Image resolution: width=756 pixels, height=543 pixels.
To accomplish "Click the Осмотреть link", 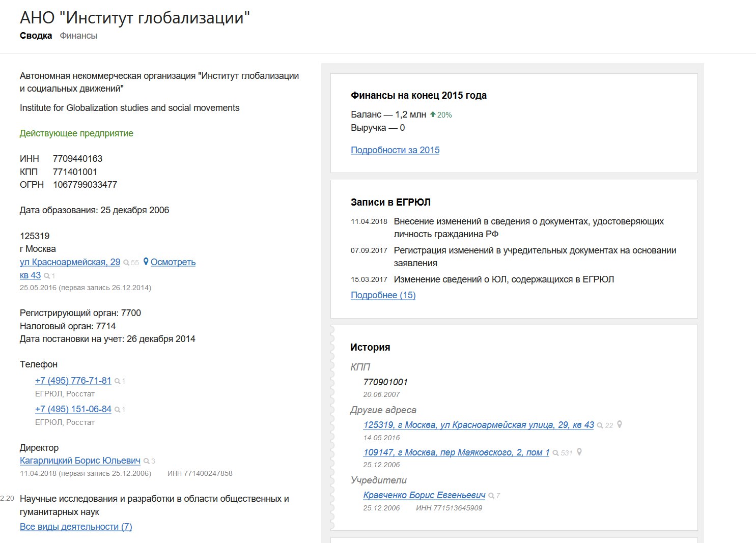I will click(173, 262).
